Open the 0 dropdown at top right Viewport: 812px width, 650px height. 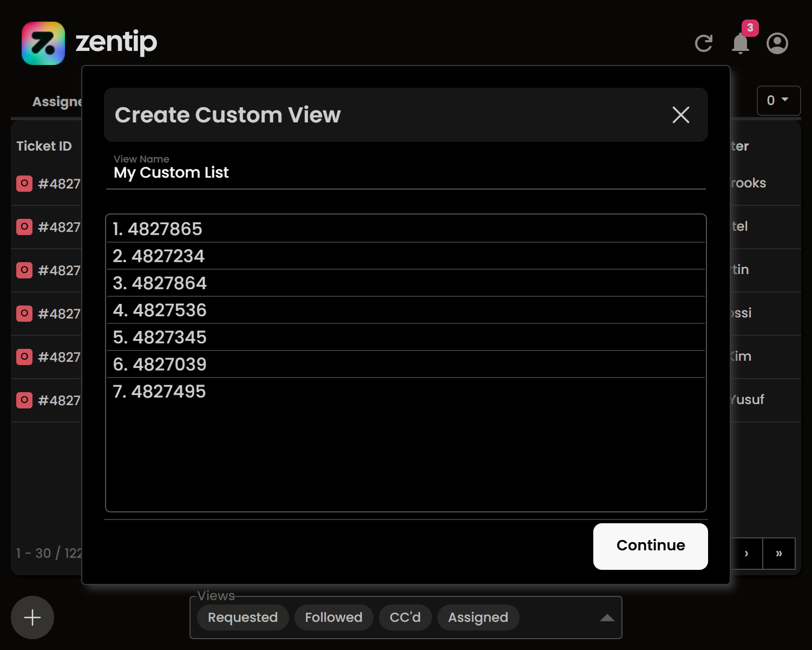coord(778,100)
